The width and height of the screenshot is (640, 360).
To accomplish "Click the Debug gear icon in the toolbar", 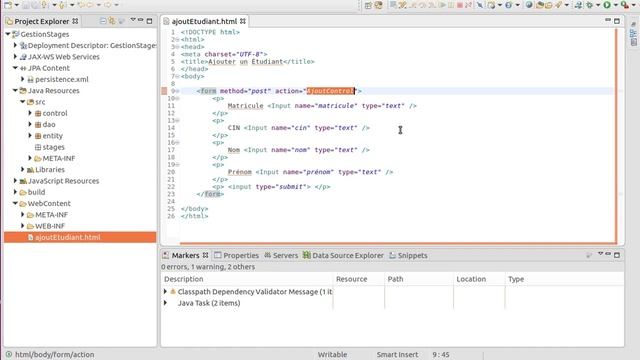I will pyautogui.click(x=589, y=5).
